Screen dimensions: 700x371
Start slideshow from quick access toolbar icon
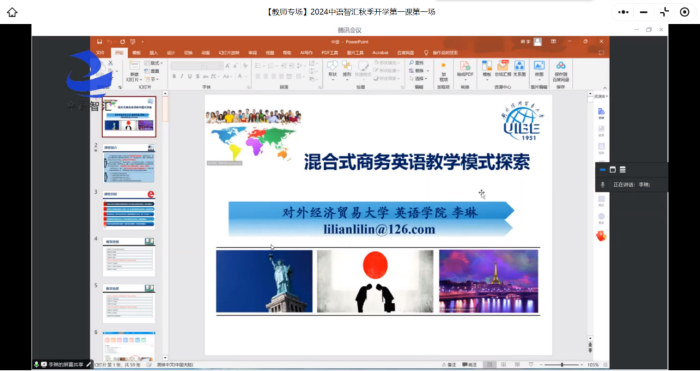click(133, 42)
